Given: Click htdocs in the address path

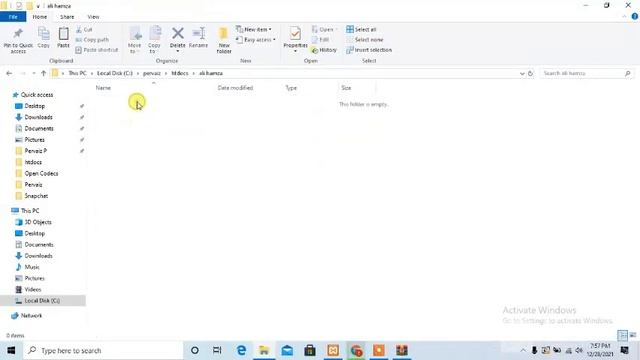Looking at the screenshot, I should coord(180,73).
